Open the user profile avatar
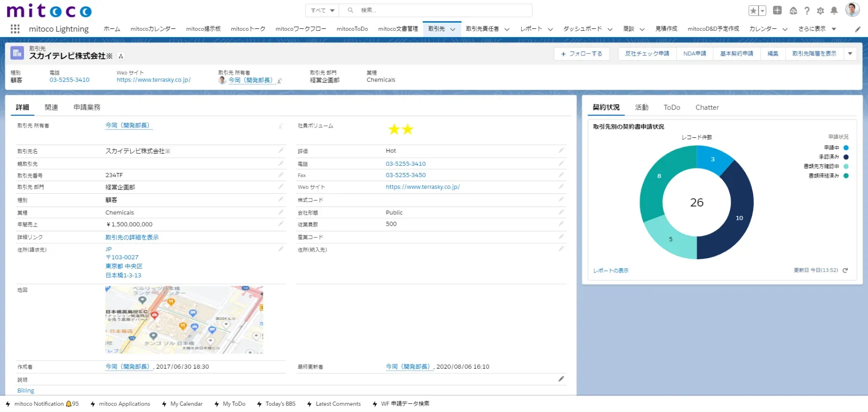868x412 pixels. (x=852, y=10)
